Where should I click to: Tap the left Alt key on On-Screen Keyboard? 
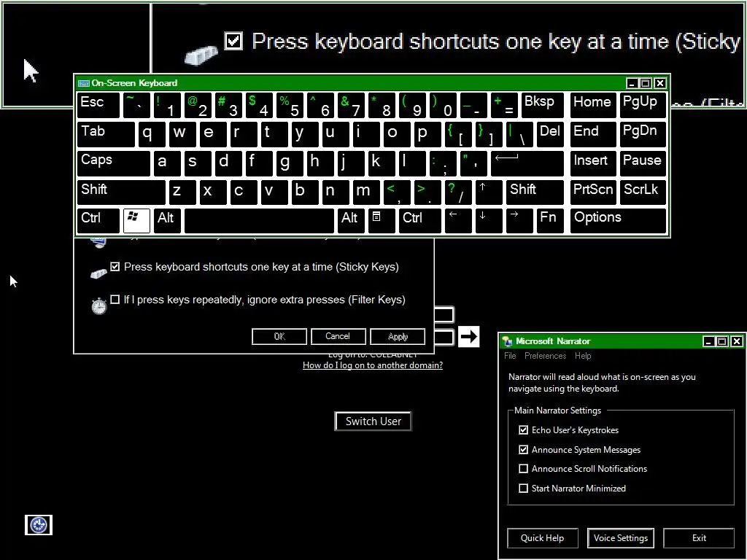167,220
